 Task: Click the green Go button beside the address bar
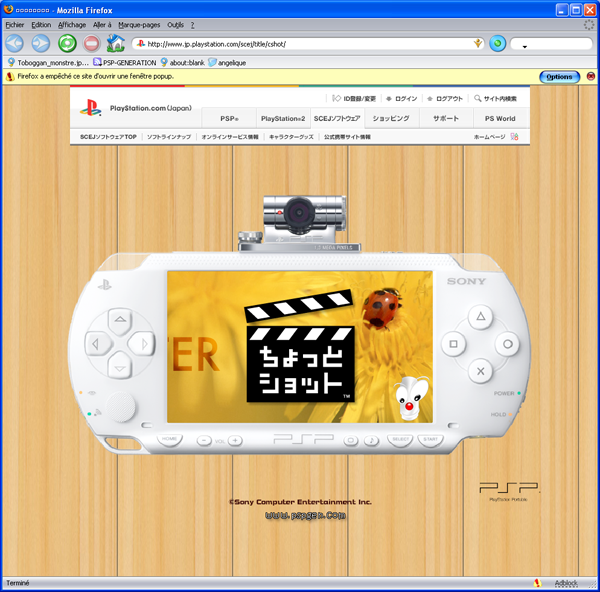click(x=497, y=43)
